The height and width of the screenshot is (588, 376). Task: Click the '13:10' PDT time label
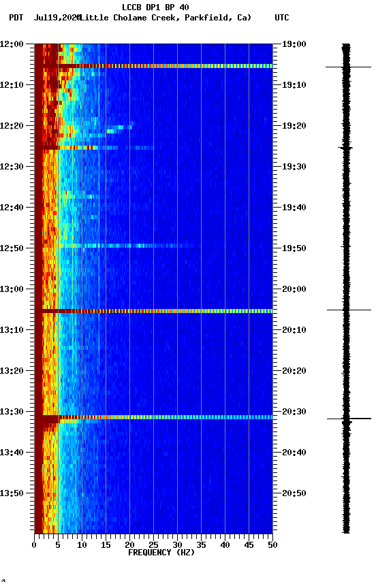tap(12, 330)
